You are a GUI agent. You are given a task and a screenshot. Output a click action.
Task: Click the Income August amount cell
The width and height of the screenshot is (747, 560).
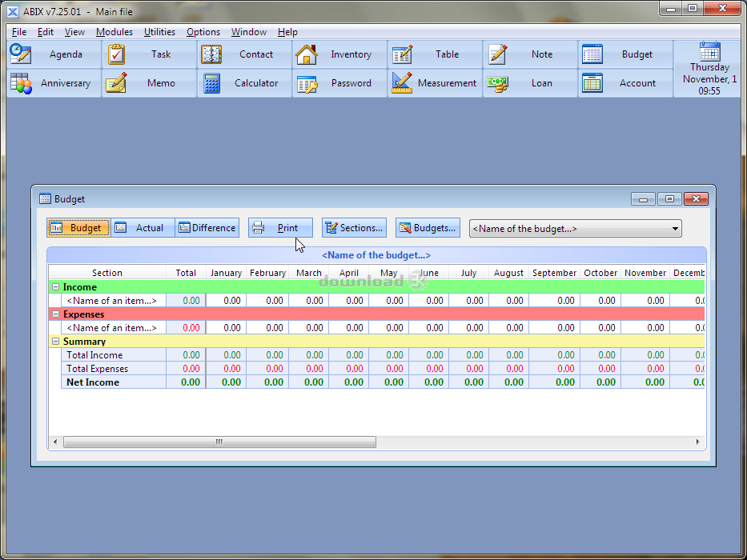pos(508,301)
